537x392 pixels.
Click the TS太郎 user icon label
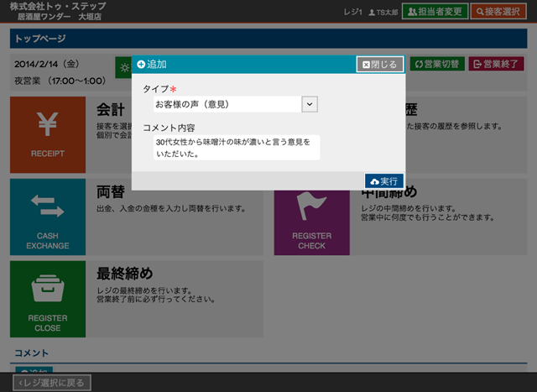click(382, 11)
